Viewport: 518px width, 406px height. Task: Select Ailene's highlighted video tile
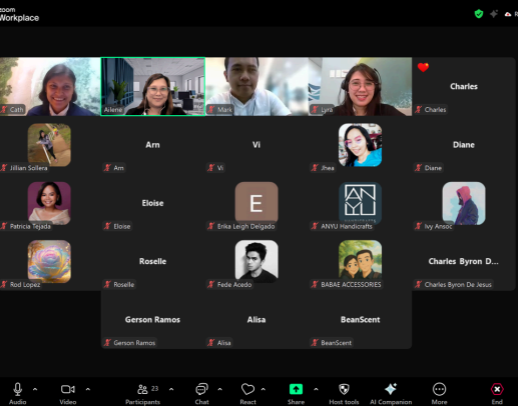click(x=153, y=87)
